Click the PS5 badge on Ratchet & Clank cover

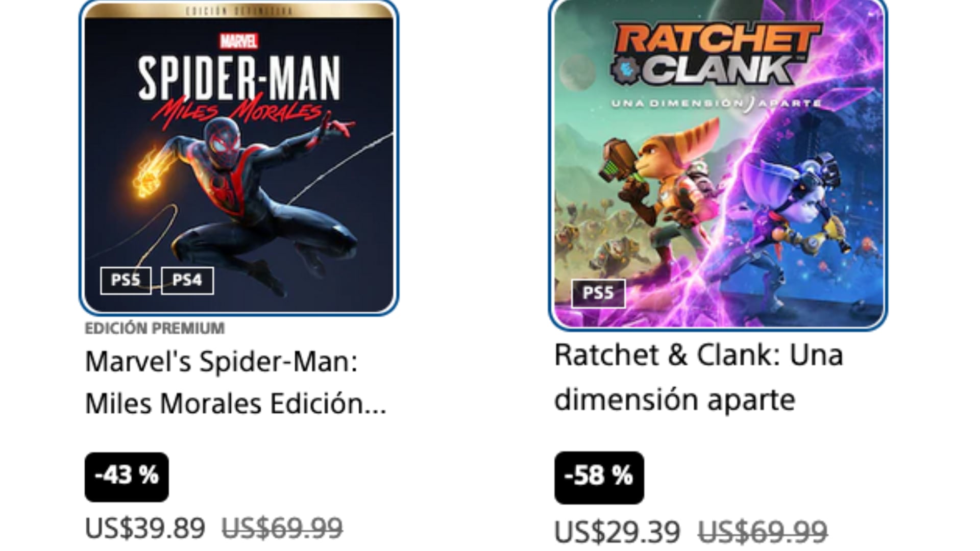pyautogui.click(x=598, y=293)
